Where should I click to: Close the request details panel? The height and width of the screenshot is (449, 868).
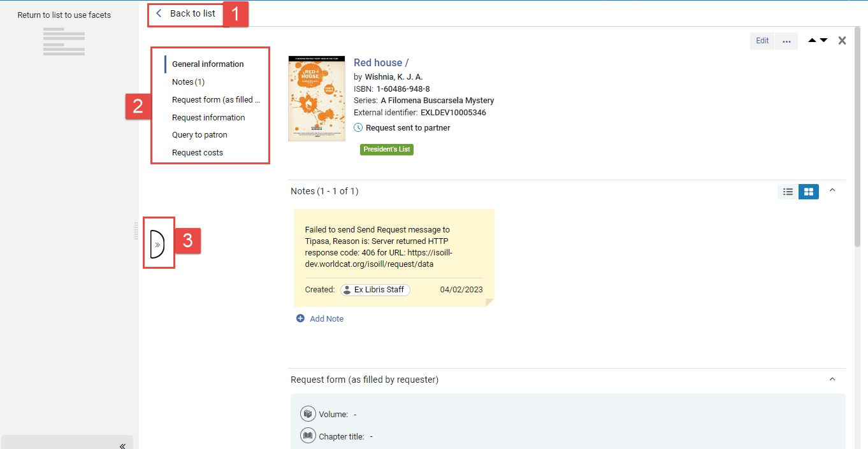[842, 41]
